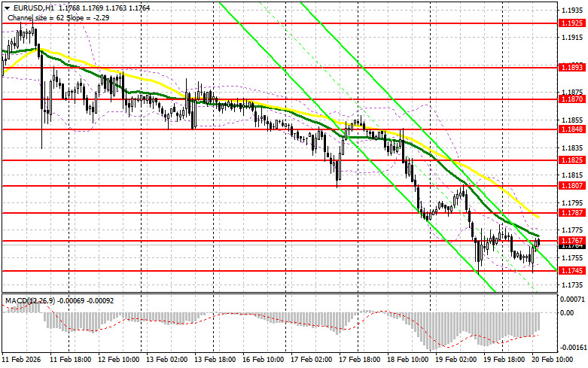Image resolution: width=588 pixels, height=368 pixels.
Task: Click the red 1.1767 price level label
Action: pos(571,240)
